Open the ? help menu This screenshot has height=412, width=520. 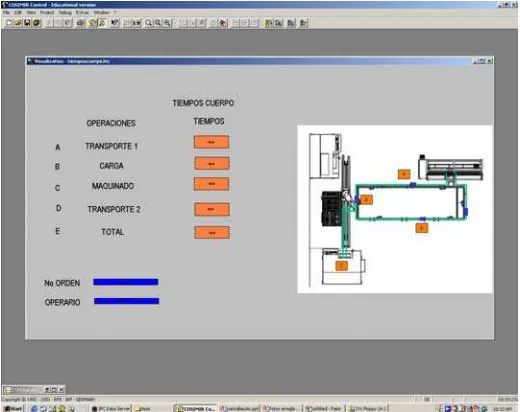(x=115, y=13)
